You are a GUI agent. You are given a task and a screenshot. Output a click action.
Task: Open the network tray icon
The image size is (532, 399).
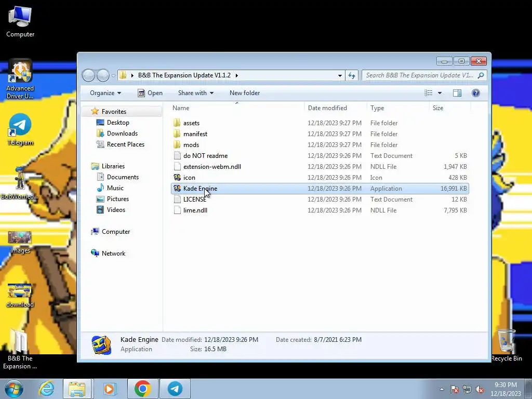pos(467,389)
